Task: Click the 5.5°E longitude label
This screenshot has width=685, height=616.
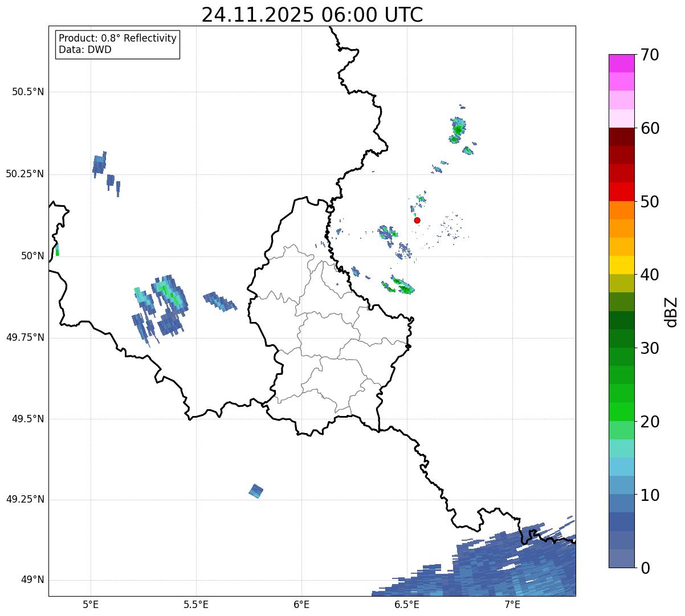Action: click(x=196, y=606)
